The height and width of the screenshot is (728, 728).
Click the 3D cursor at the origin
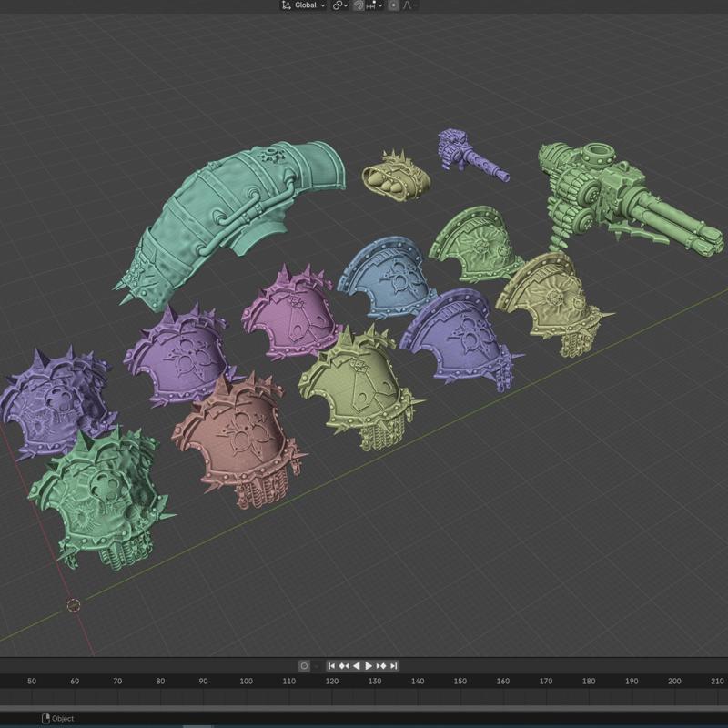click(x=74, y=605)
